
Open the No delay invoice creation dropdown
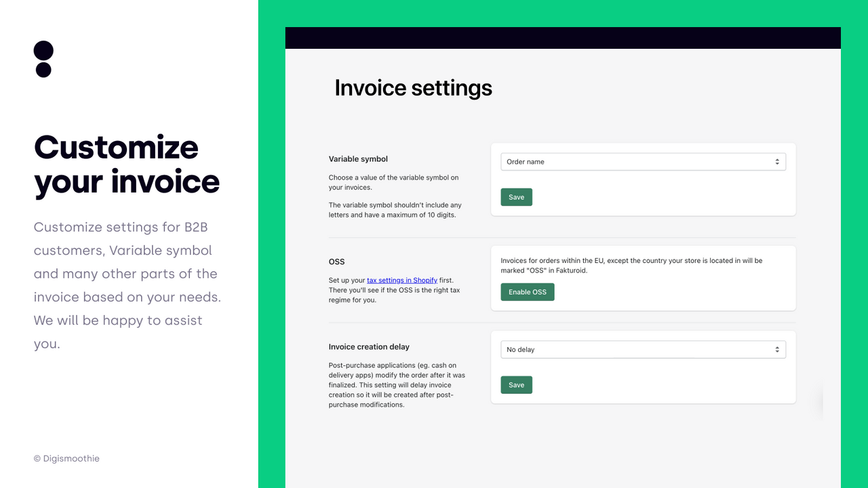(x=643, y=350)
